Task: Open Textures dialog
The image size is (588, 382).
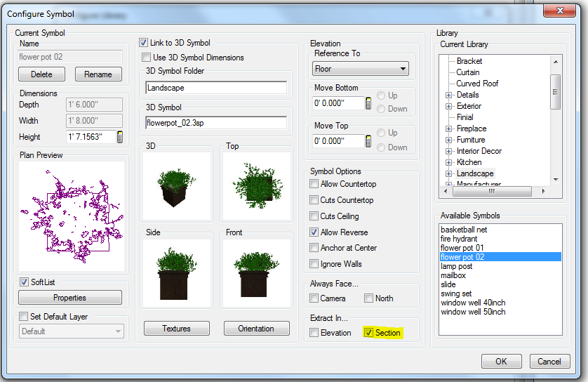Action: [x=177, y=329]
